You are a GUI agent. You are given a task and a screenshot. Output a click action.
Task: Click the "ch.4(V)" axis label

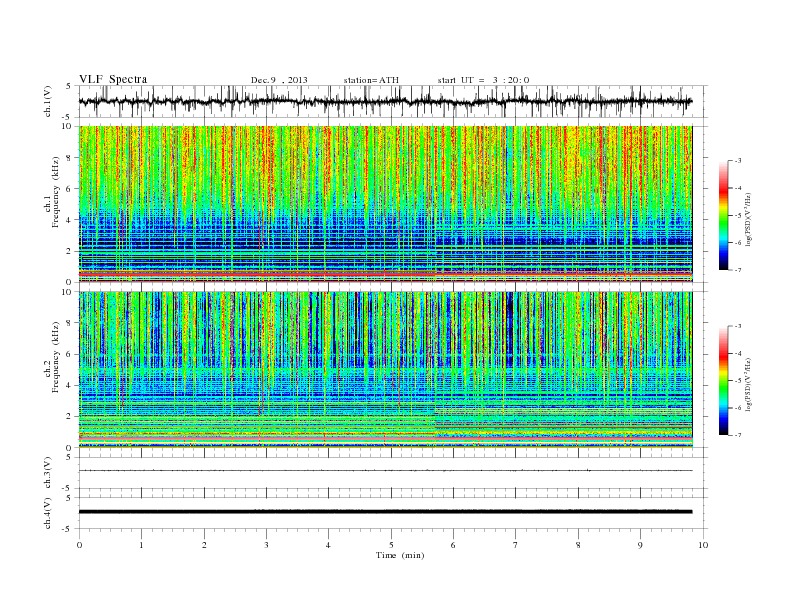point(48,513)
